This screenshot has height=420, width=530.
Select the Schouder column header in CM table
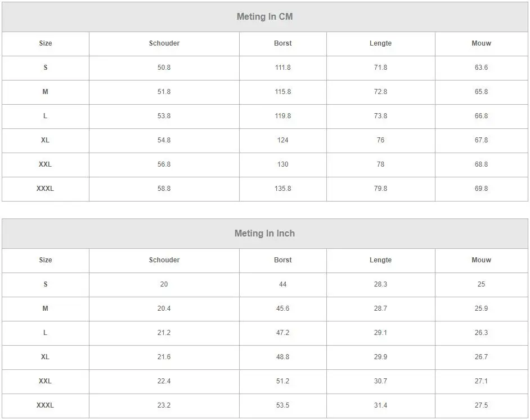click(164, 43)
